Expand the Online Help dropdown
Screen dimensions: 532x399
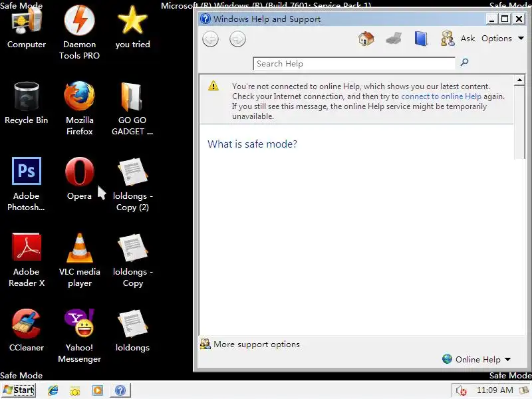[476, 359]
